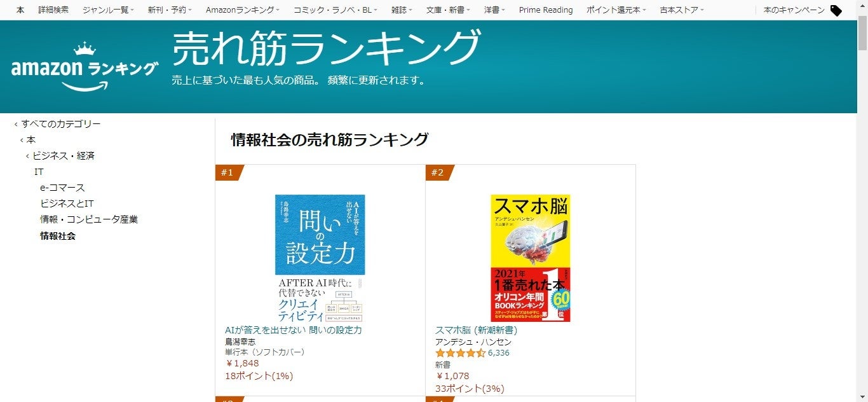Click the AIが答えを出せない 問いの設定力 title link

coord(294,330)
